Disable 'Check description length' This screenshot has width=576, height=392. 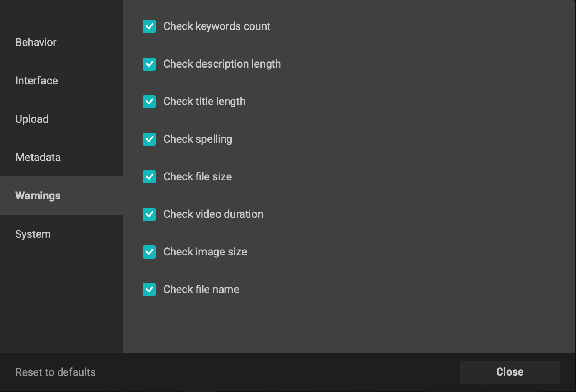[149, 64]
